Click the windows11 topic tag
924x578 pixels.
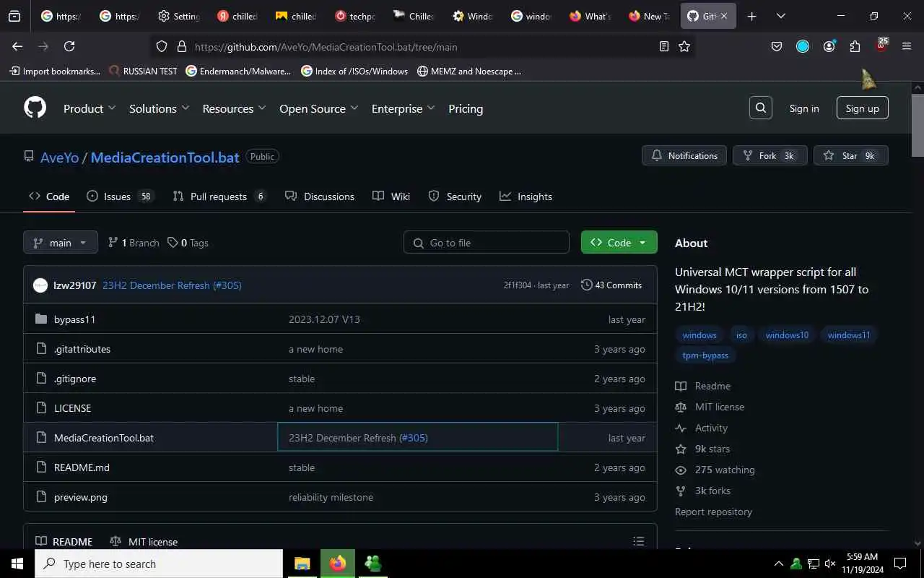click(849, 335)
